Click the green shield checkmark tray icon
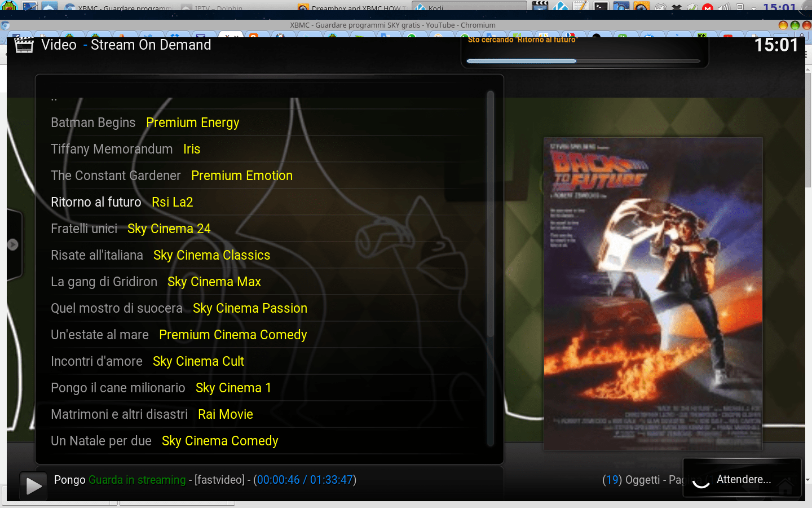This screenshot has height=508, width=812. (692, 7)
